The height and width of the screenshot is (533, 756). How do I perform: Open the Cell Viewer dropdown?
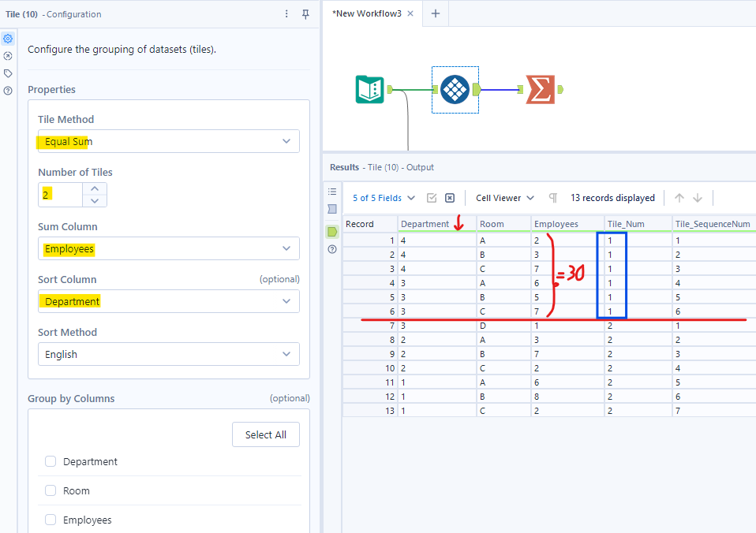pos(505,198)
